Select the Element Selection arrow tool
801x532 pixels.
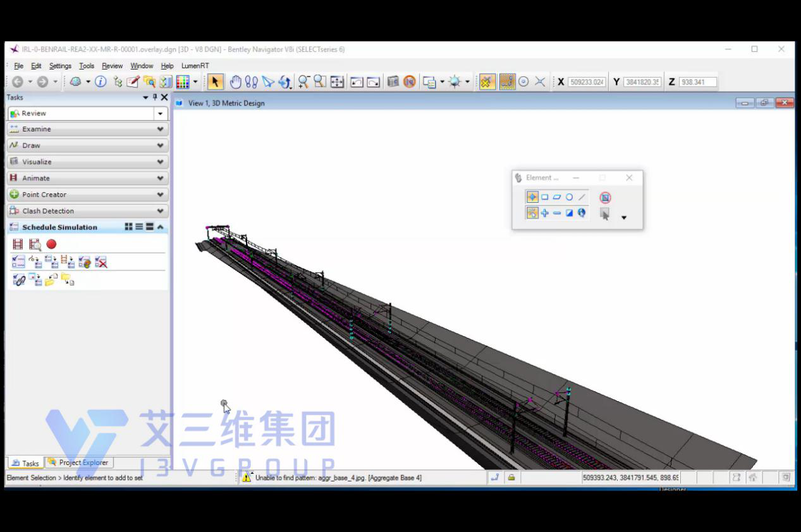(216, 82)
